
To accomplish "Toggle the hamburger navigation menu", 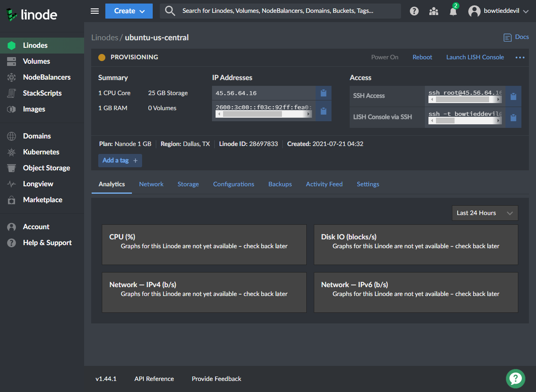I will coord(95,11).
